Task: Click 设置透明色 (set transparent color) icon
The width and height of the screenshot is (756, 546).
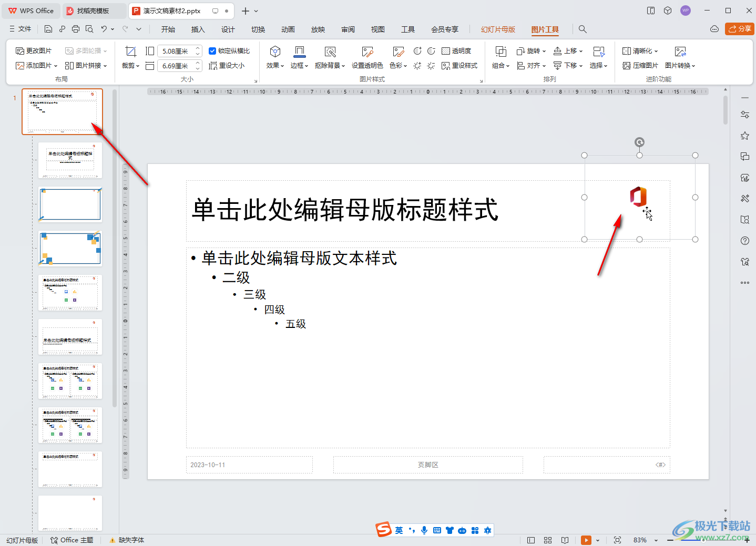Action: (x=367, y=51)
